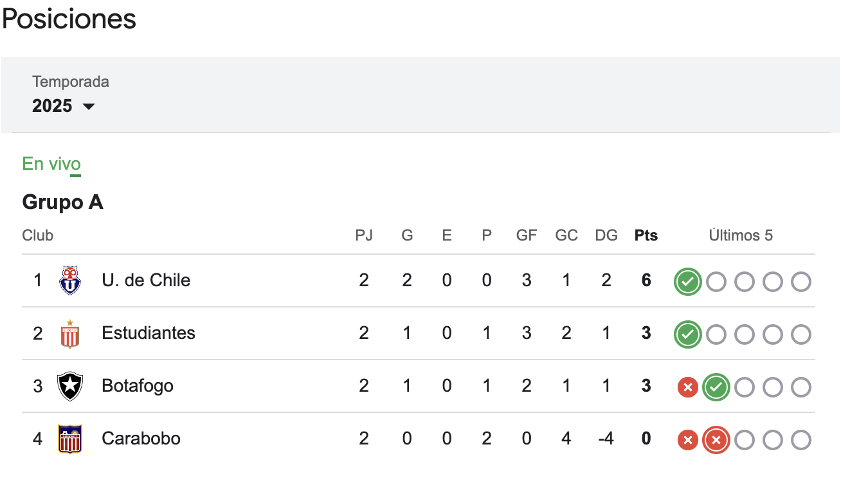Click Estudiantes' green win checkmark icon
This screenshot has height=503, width=868.
(687, 334)
